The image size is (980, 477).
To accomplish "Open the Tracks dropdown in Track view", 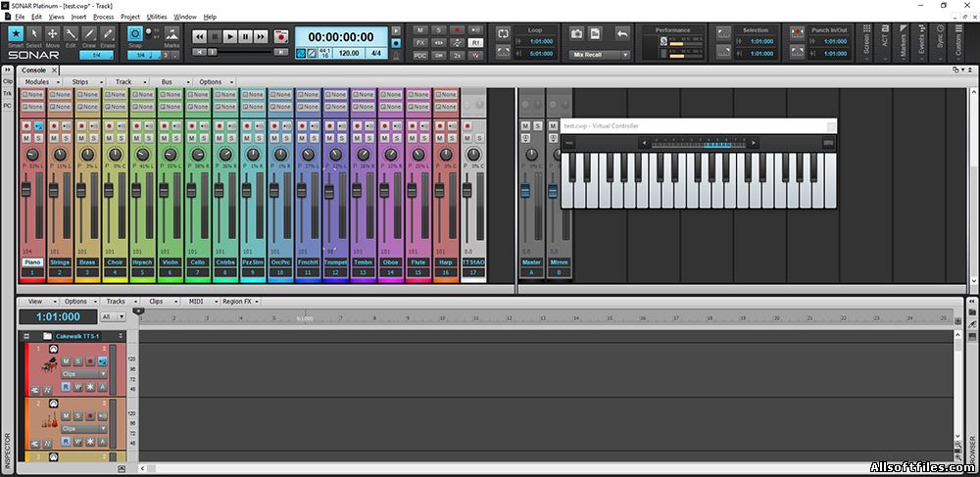I will [120, 301].
